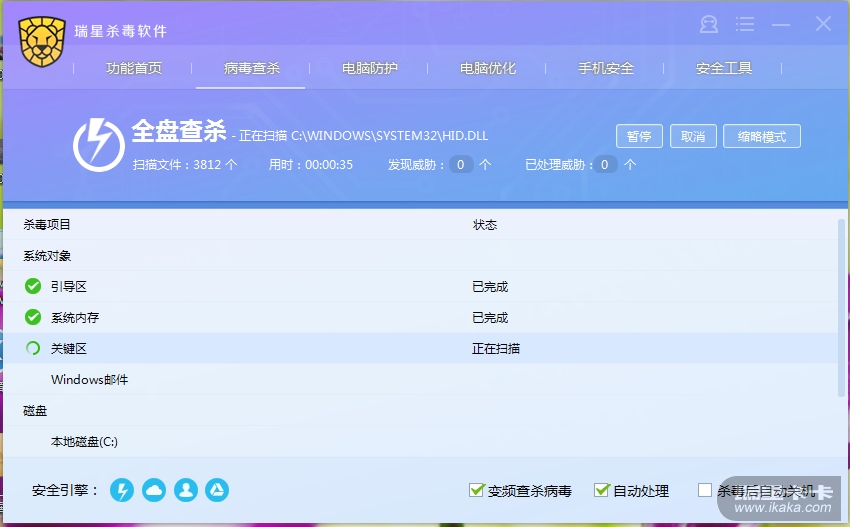
Task: Switch to the 功能首页 tab
Action: 134,68
